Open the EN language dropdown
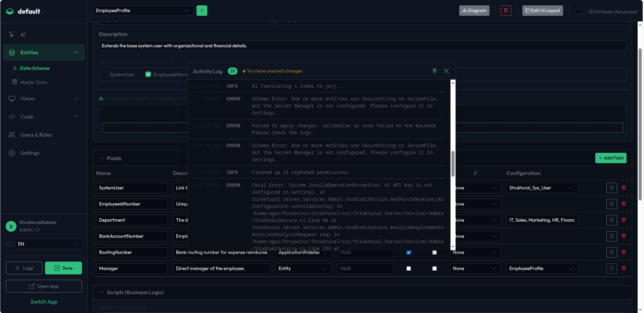The height and width of the screenshot is (313, 644). [x=48, y=244]
